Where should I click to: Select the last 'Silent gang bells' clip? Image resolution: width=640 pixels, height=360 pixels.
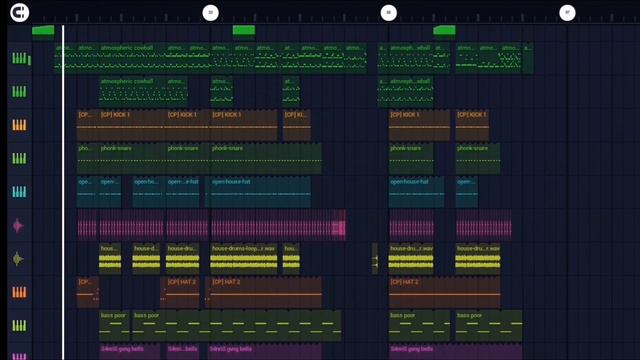(456, 352)
